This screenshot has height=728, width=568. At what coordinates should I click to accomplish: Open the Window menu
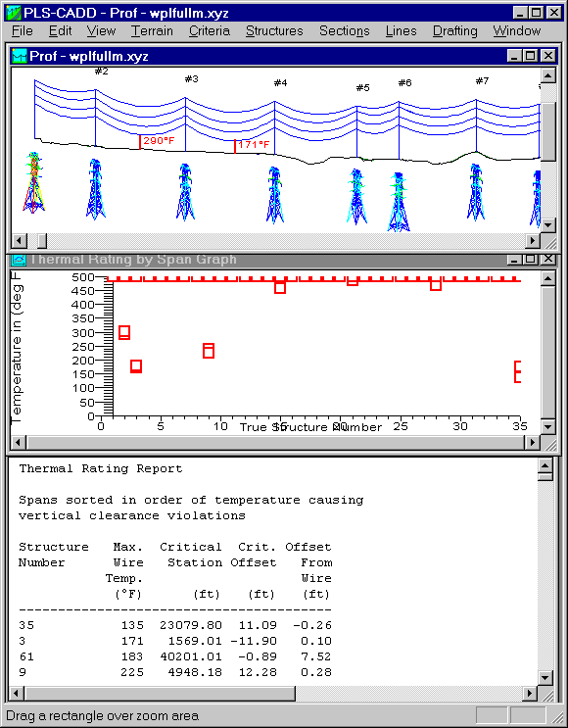pyautogui.click(x=516, y=31)
